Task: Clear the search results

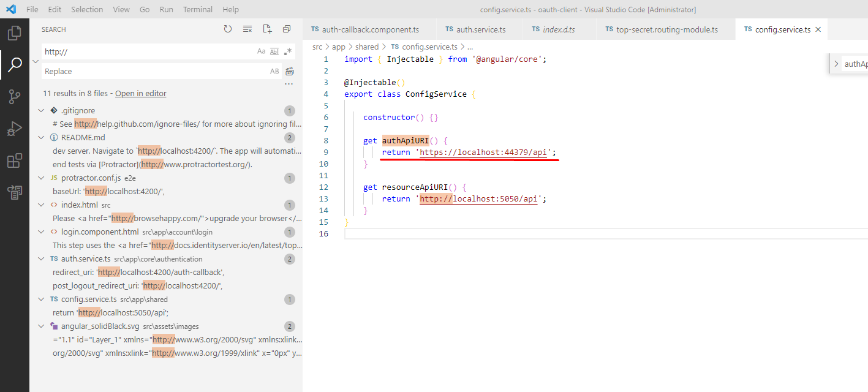Action: click(x=247, y=29)
